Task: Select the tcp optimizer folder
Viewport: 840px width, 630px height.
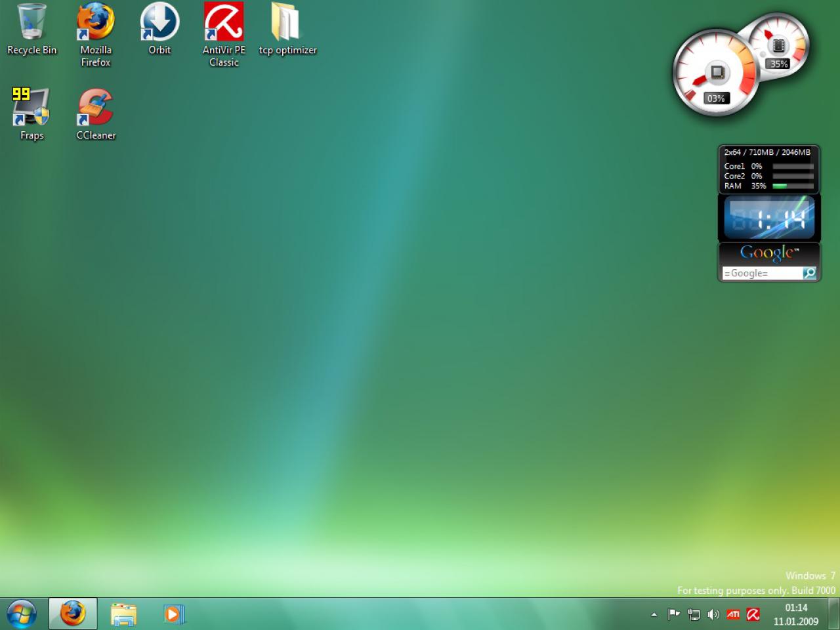Action: [x=287, y=30]
